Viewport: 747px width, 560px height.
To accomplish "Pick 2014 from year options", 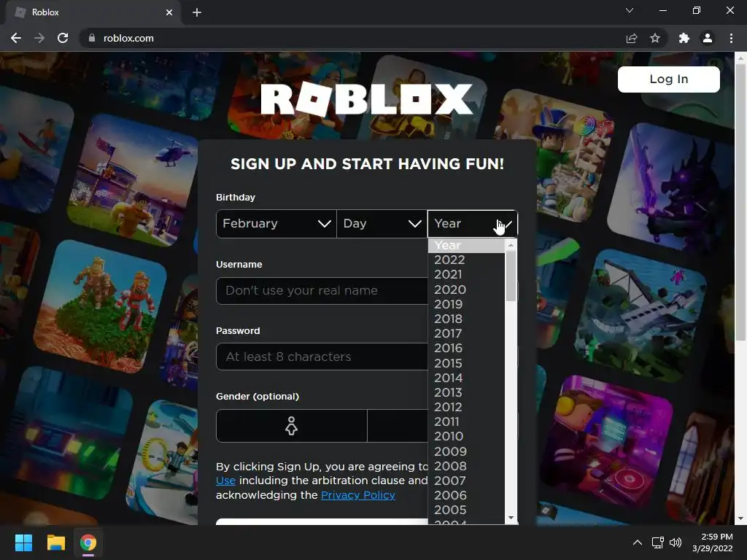I will pyautogui.click(x=466, y=378).
